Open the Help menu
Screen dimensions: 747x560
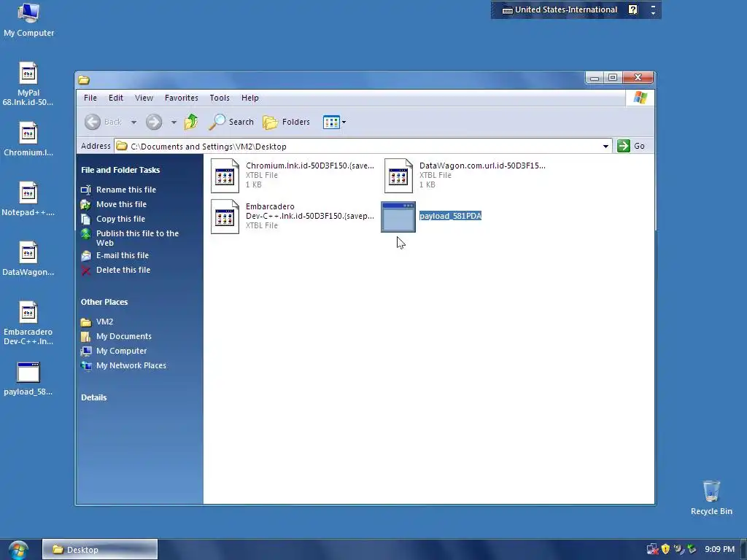(249, 98)
